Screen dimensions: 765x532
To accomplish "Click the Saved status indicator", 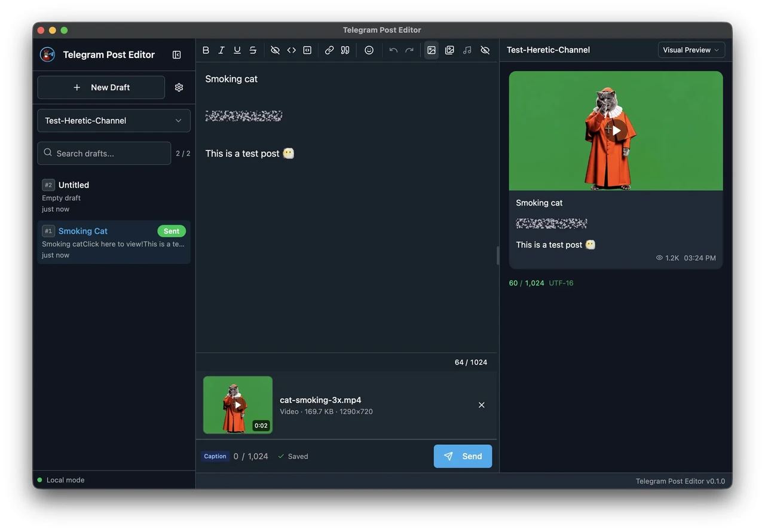I will (x=293, y=457).
